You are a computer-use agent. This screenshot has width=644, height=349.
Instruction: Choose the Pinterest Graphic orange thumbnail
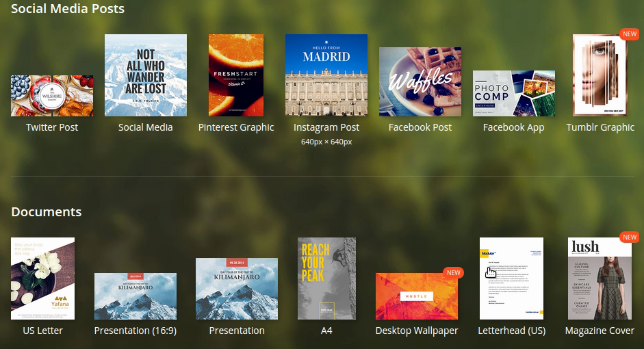coord(236,75)
